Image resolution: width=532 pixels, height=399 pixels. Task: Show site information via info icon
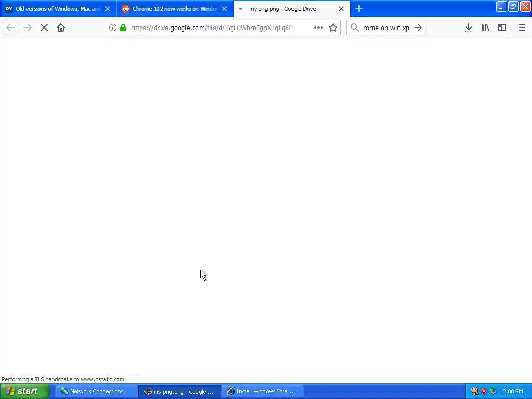point(113,28)
